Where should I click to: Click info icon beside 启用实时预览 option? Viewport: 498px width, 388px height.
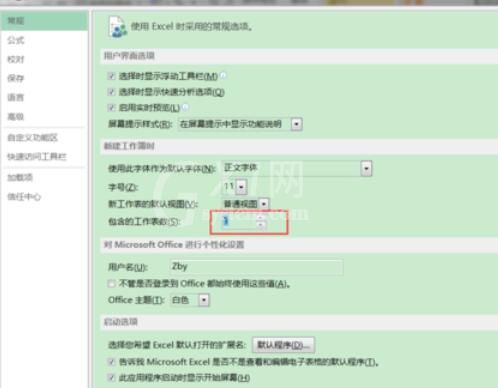[x=185, y=107]
